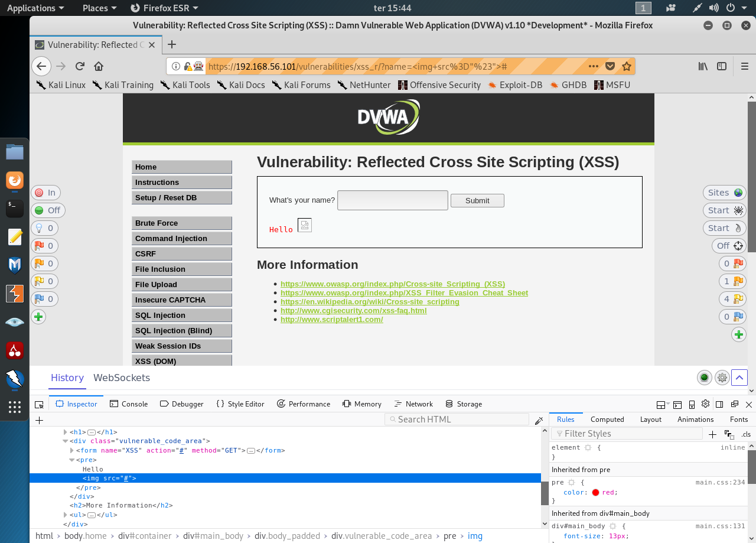The image size is (756, 543).
Task: Click the Submit button
Action: [x=477, y=200]
